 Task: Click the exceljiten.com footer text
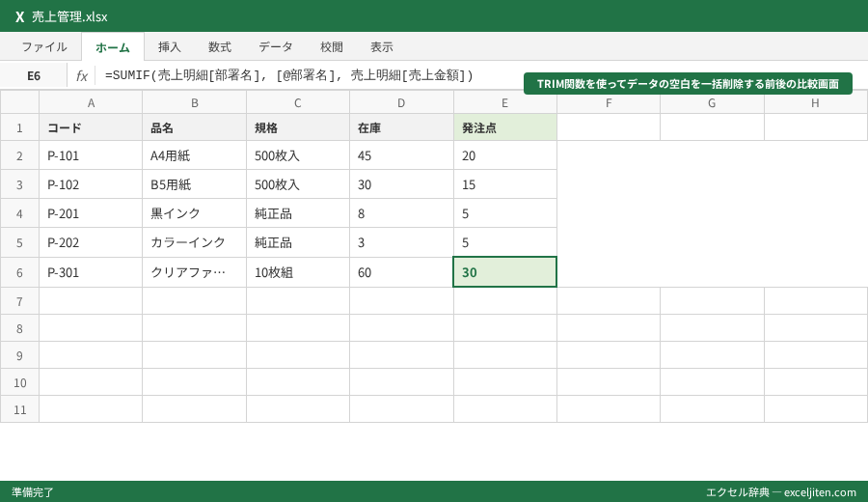click(x=820, y=492)
